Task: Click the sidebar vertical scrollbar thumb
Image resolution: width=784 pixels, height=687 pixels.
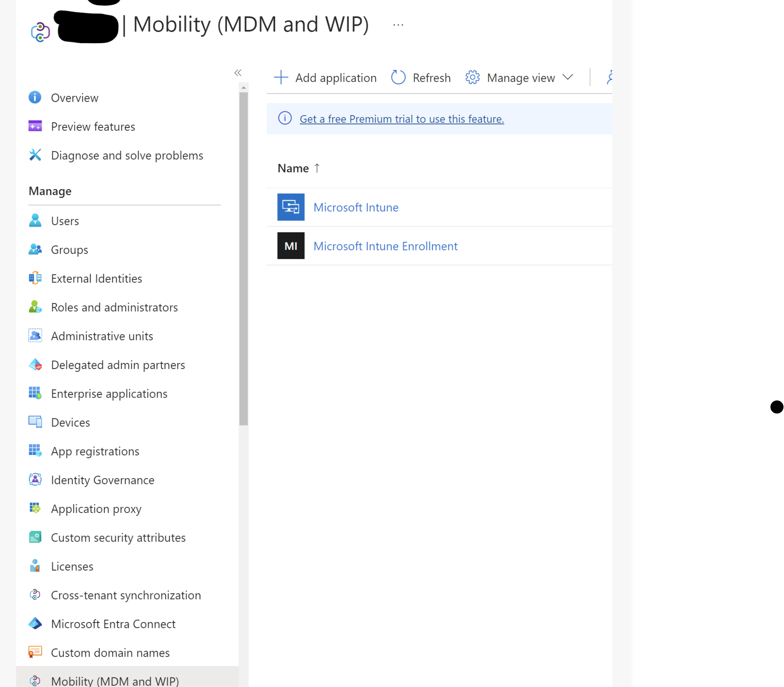Action: pos(243,258)
